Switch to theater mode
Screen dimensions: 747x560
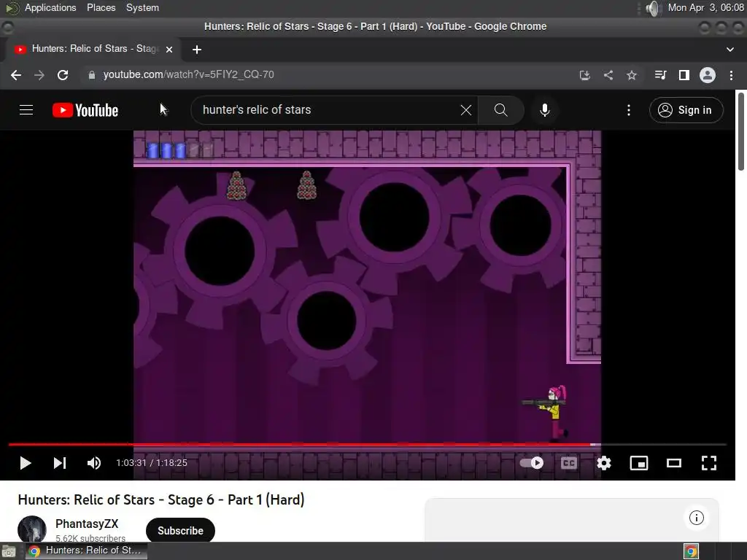[673, 463]
